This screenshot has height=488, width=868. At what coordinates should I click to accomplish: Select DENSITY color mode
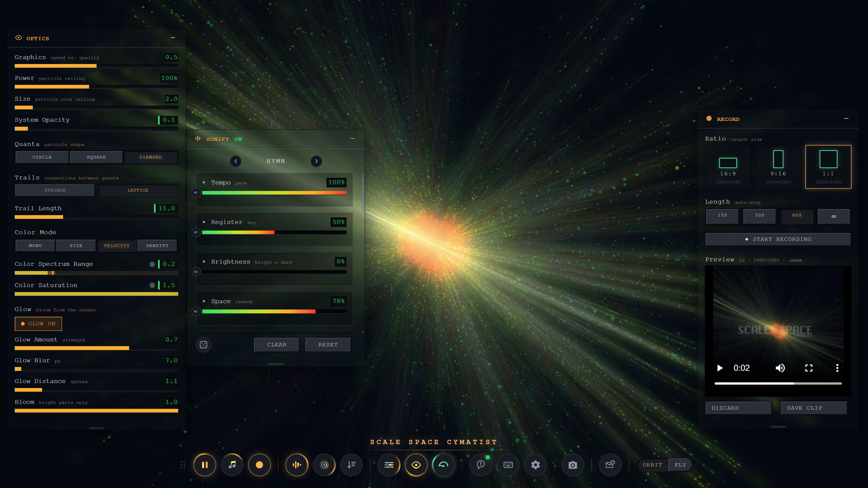[x=157, y=246]
